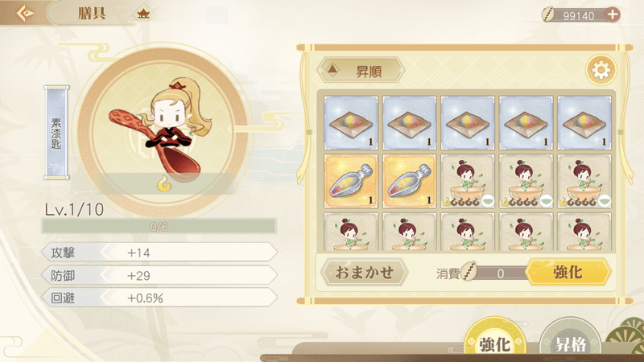Image resolution: width=644 pixels, height=362 pixels.
Task: Switch to the 昇格 bottom tab
Action: pyautogui.click(x=570, y=343)
